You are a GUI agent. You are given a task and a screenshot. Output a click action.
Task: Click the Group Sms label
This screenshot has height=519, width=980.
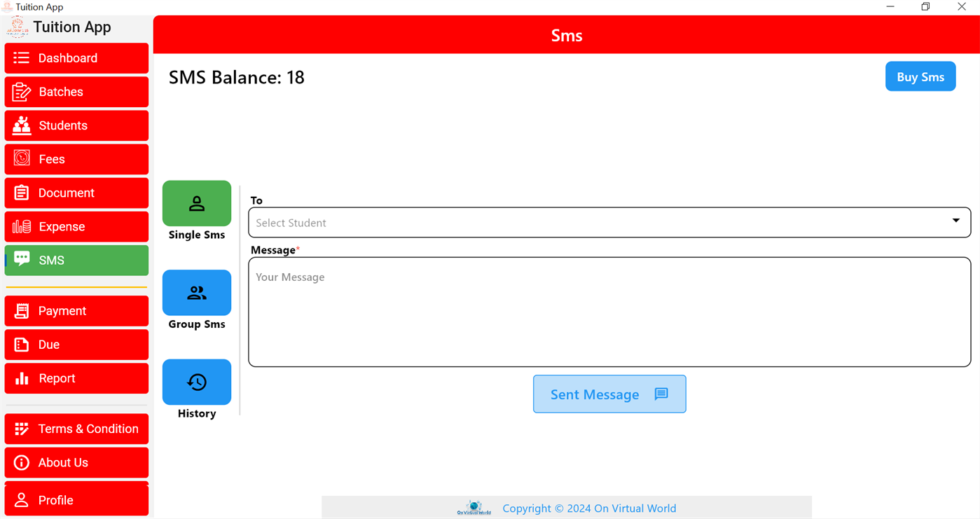(x=197, y=324)
